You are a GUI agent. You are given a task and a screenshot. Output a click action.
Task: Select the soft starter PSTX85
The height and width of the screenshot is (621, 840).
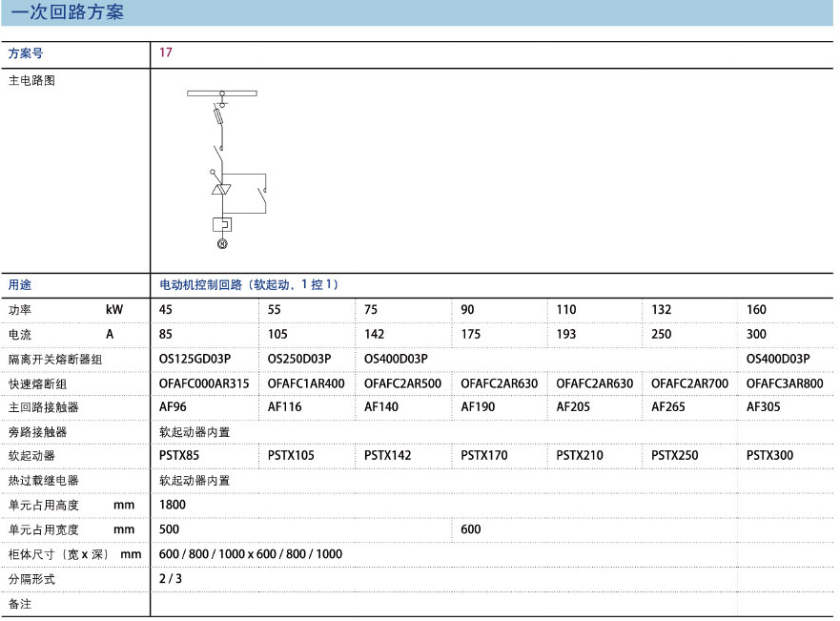pos(179,455)
